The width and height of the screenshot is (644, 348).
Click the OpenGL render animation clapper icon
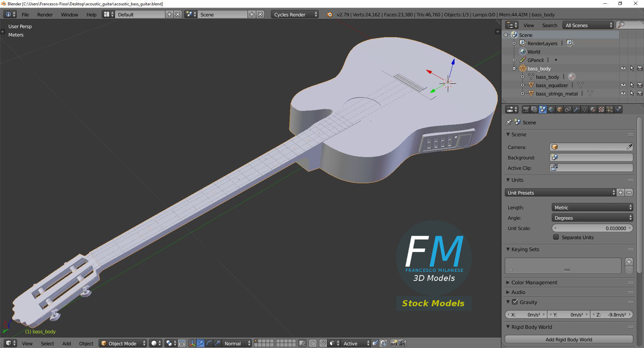pos(402,343)
